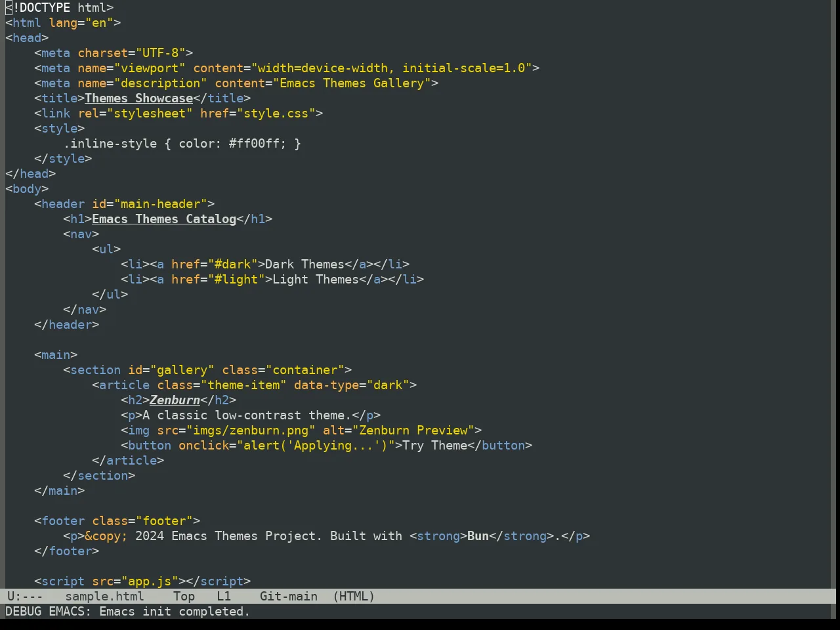Click the L1 line number indicator
The width and height of the screenshot is (840, 630).
click(x=224, y=597)
